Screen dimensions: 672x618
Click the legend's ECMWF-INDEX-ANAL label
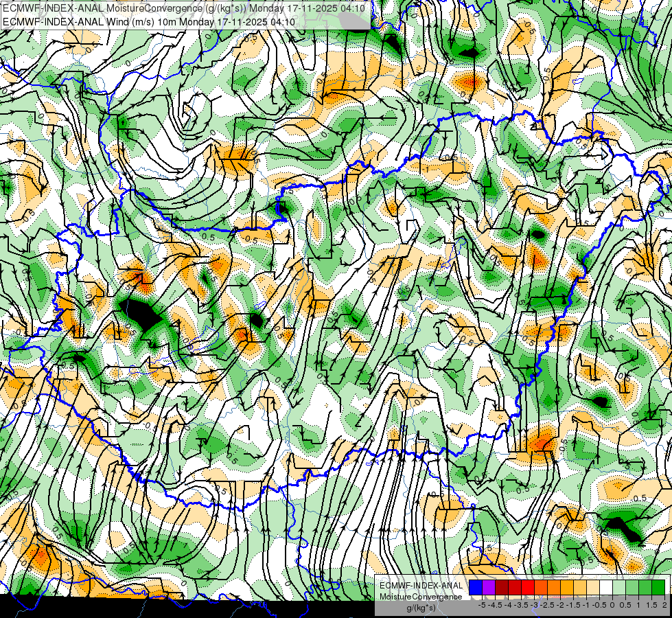pos(421,586)
